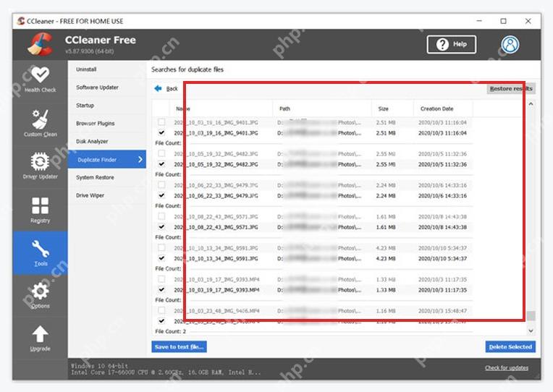553x392 pixels.
Task: Click the 1.61 MB size in checked row
Action: (386, 227)
